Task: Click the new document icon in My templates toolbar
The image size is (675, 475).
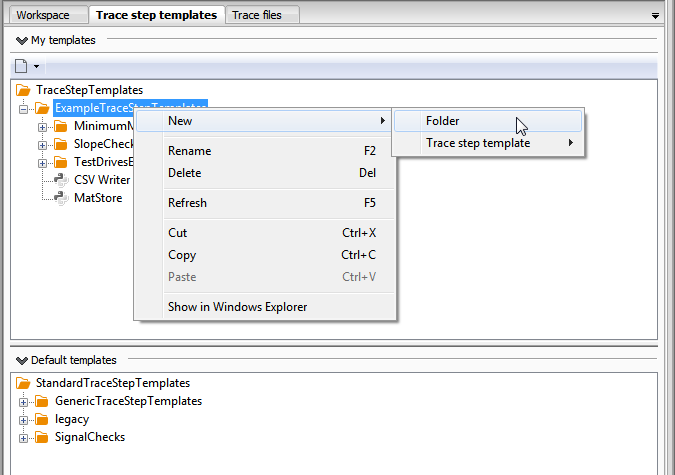Action: click(x=21, y=66)
